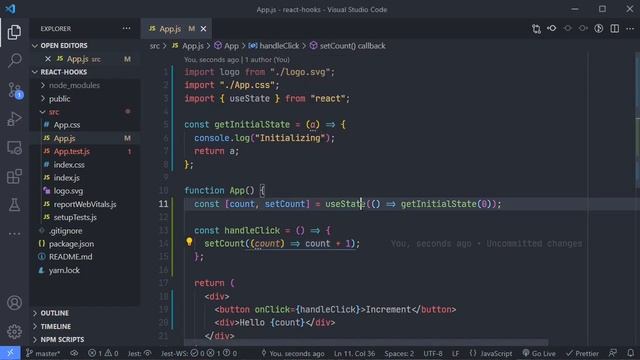
Task: Open the Search view icon
Action: coord(14,60)
